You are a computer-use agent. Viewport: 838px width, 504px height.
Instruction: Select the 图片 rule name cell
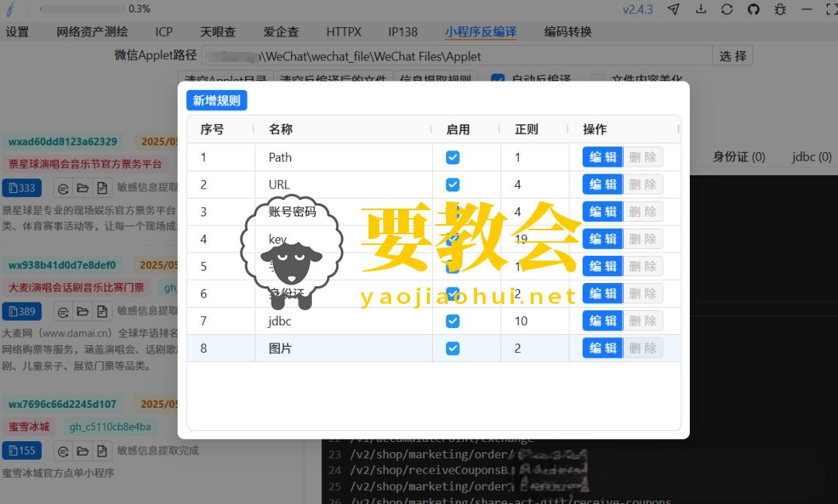(344, 348)
